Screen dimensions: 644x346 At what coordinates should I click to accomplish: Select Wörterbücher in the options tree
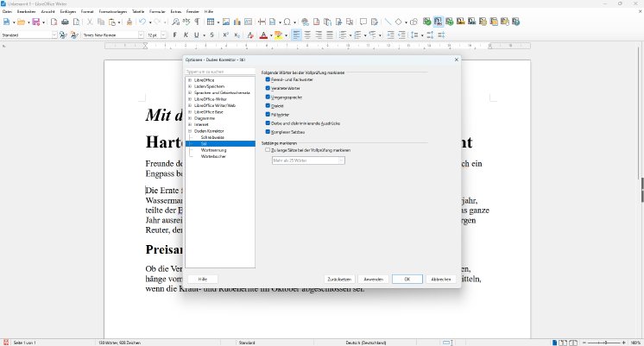[x=213, y=156]
